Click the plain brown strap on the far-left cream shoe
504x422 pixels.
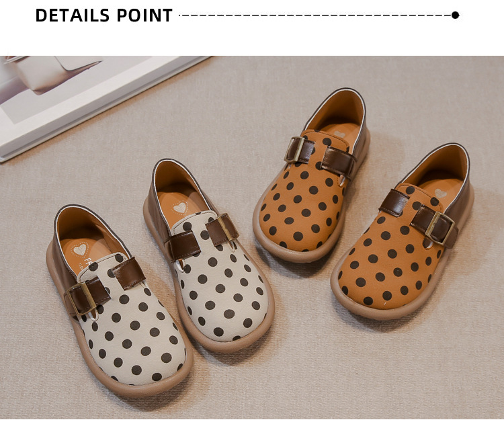128,273
